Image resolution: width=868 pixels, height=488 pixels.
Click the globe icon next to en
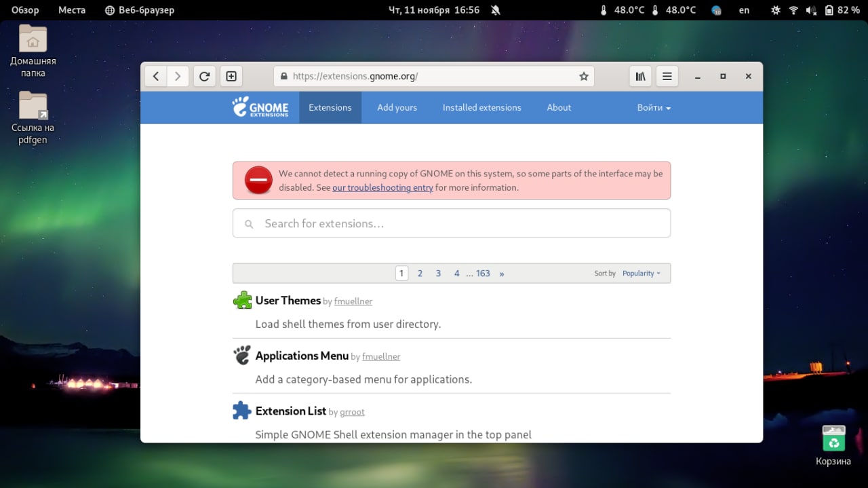click(x=716, y=10)
